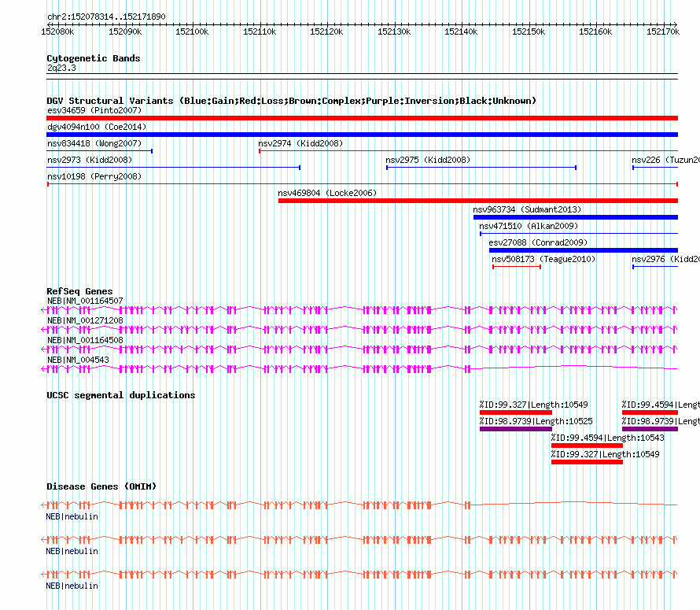Click the 152160k ruler tick label
Screen dimensions: 700x610
tap(595, 32)
